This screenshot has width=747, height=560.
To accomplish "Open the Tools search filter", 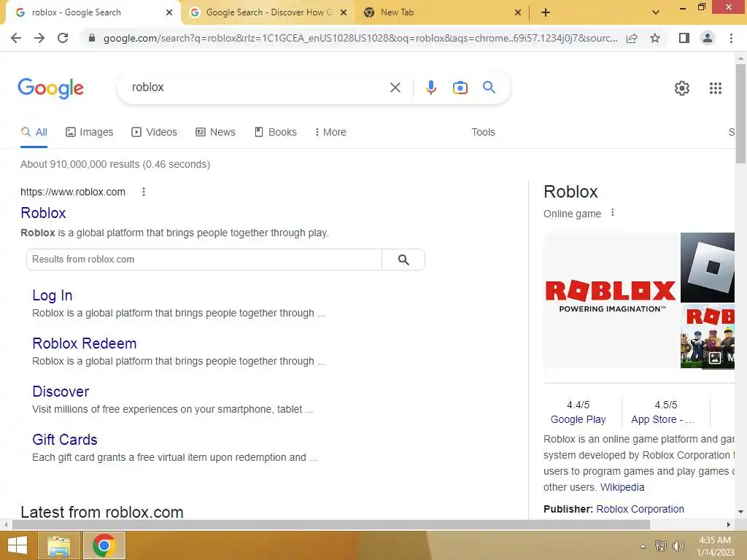I will (483, 133).
